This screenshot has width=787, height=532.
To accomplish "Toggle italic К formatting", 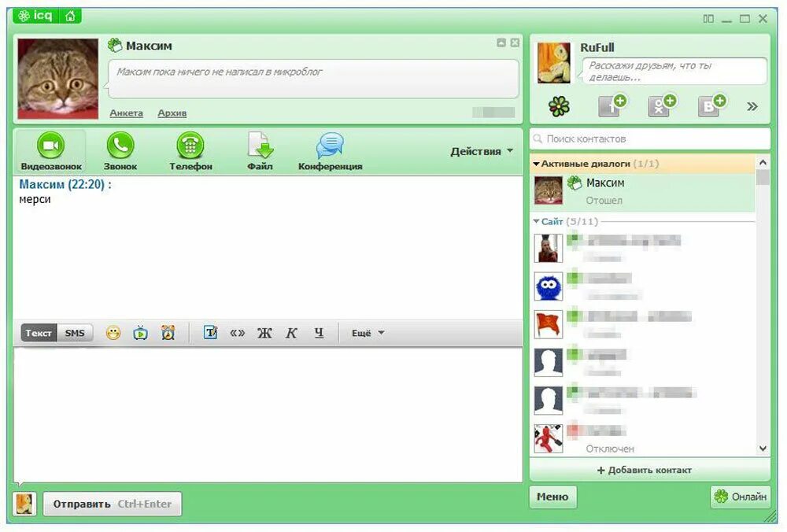I will click(x=292, y=333).
